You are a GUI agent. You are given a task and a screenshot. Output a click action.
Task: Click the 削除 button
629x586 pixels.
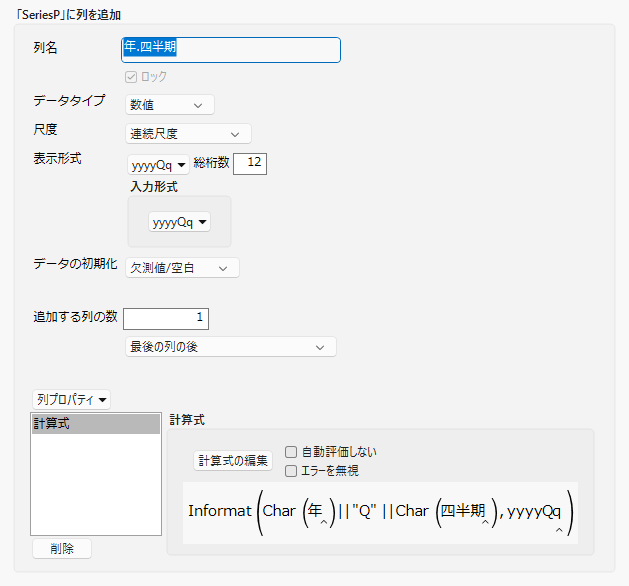pos(62,548)
